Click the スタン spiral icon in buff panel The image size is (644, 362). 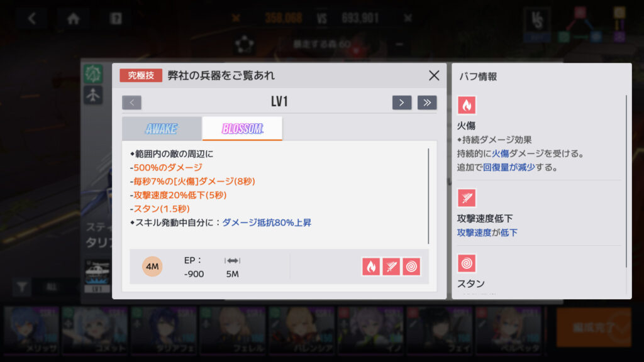click(467, 263)
